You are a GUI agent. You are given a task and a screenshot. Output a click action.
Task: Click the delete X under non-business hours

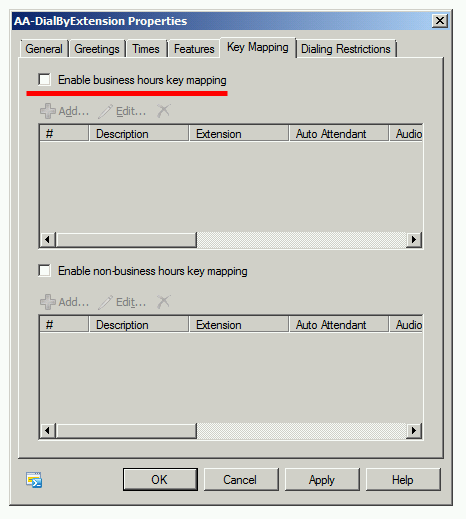[x=163, y=302]
